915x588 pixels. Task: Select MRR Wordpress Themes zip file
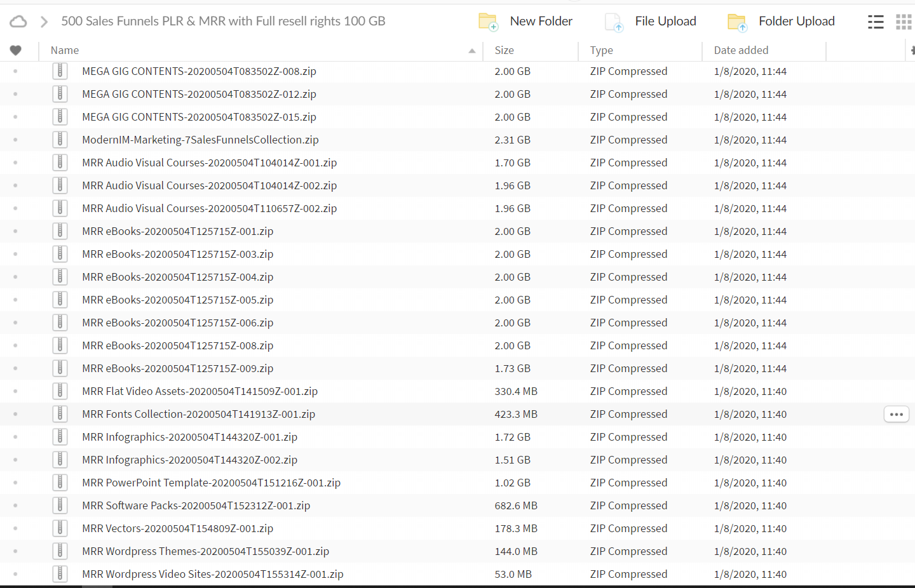[205, 551]
